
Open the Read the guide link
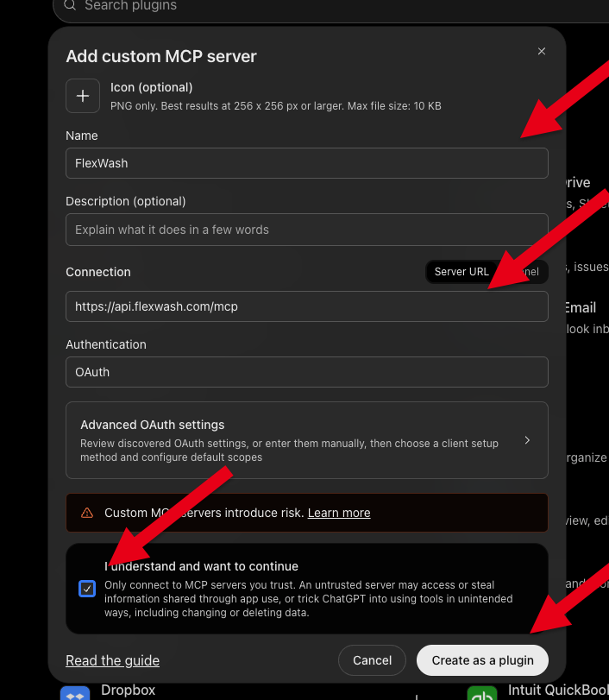tap(112, 660)
